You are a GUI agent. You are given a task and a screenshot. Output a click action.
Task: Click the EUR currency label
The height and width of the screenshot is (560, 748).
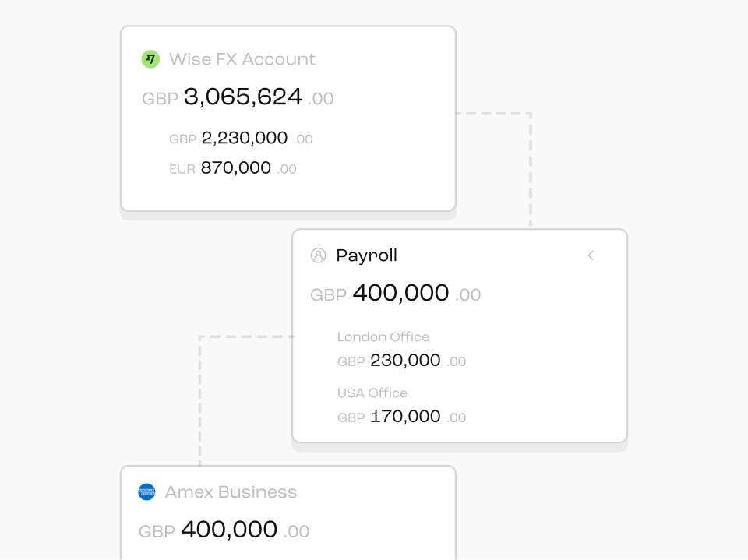pos(182,169)
